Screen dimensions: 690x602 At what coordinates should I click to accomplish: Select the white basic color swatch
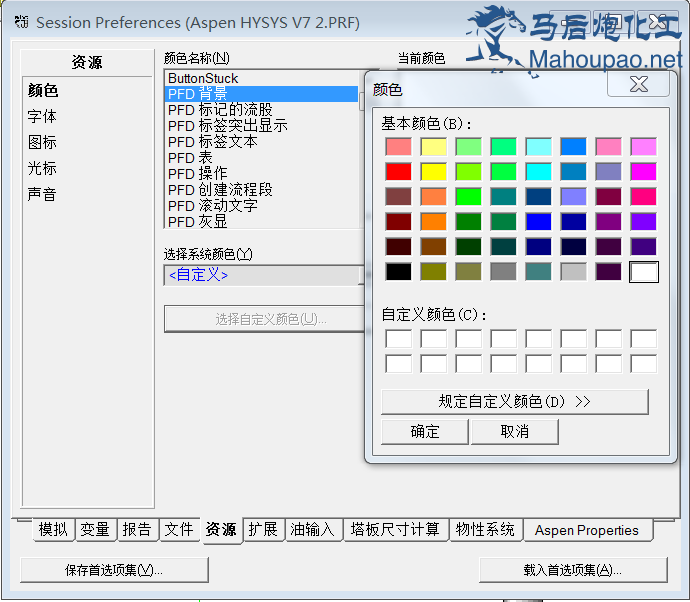tap(644, 271)
